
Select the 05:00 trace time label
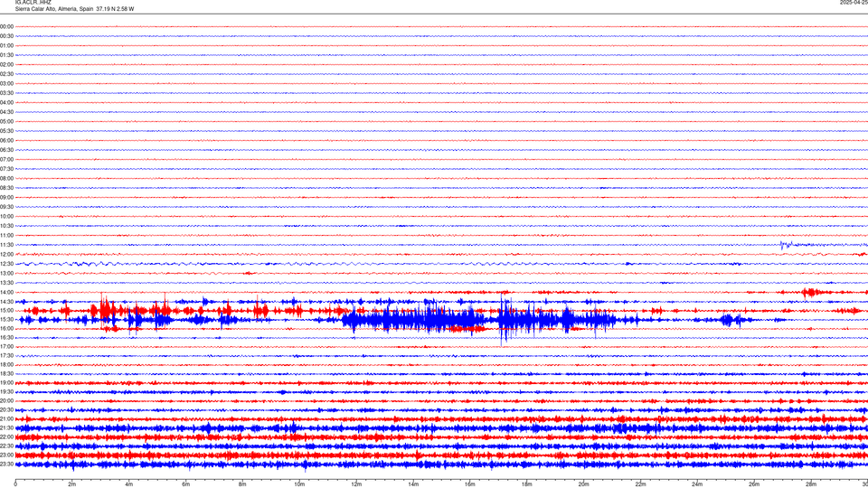(6, 122)
